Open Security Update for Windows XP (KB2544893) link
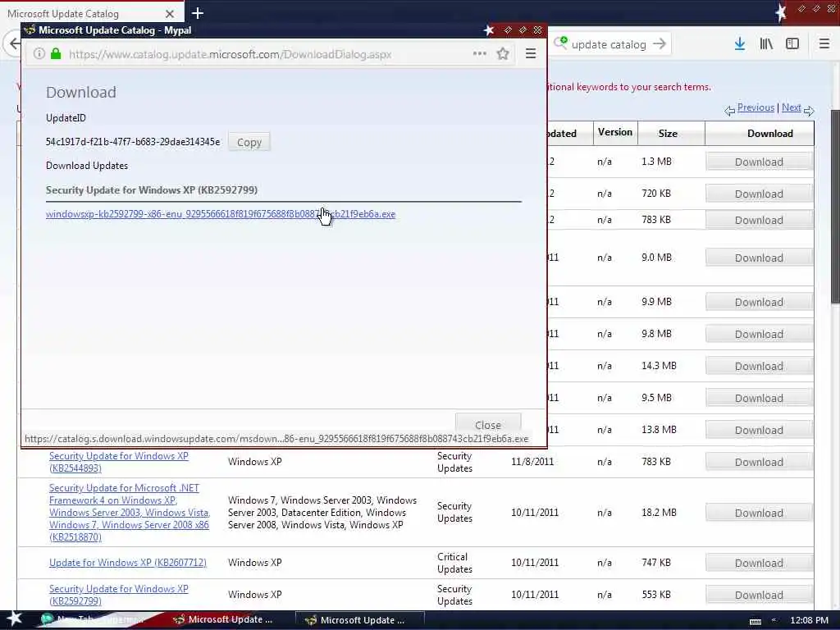The height and width of the screenshot is (630, 840). [118, 462]
